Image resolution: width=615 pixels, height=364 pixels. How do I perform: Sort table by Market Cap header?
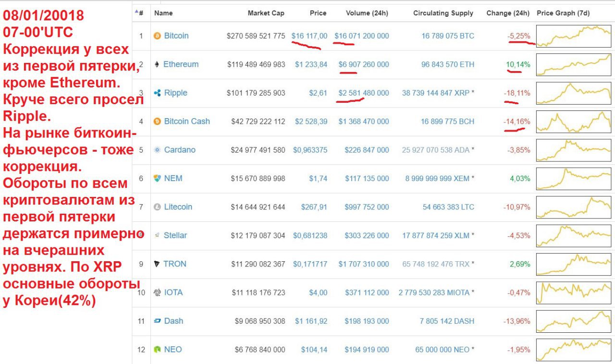(x=266, y=13)
